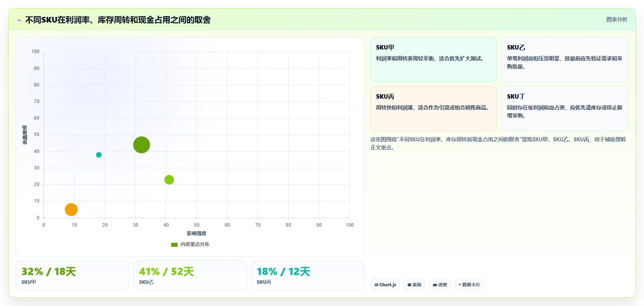Click SKU丁 text 同时存在低利润和高占资
644x306 pixels.
click(536, 108)
